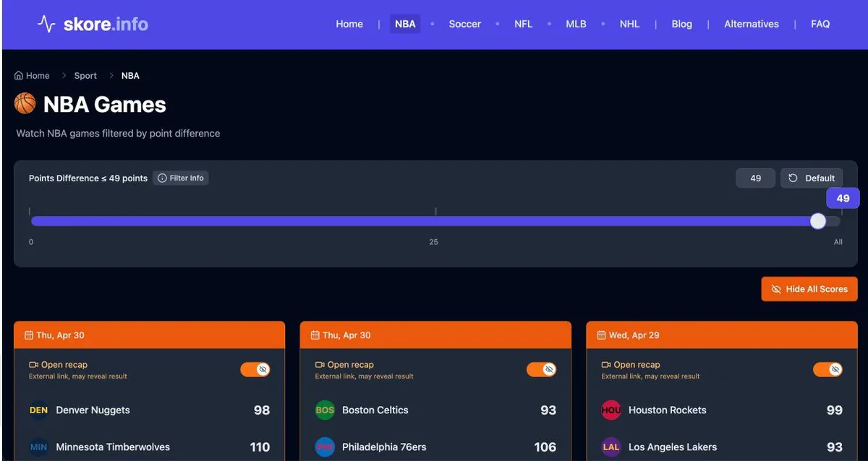Click the calendar icon on the Boston Celtics card
The width and height of the screenshot is (868, 461).
pos(315,335)
